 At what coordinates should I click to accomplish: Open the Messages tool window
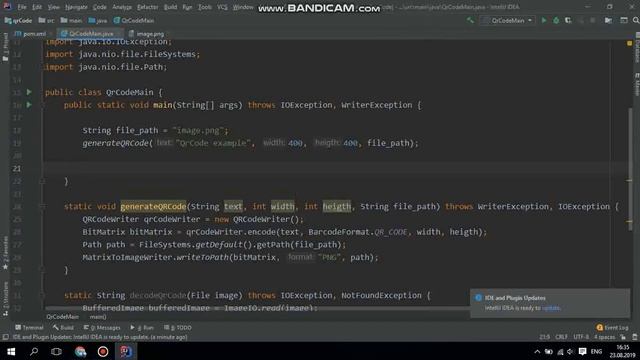click(x=102, y=327)
